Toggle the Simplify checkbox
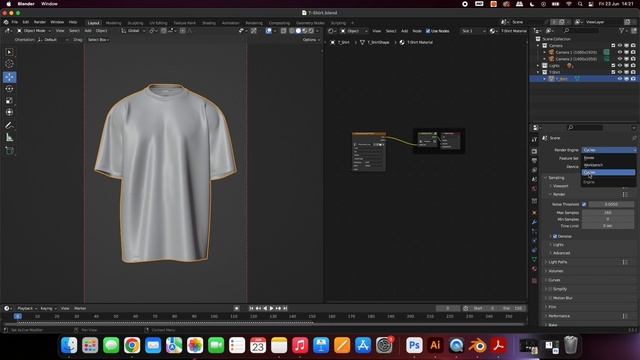The height and width of the screenshot is (360, 640). [550, 289]
